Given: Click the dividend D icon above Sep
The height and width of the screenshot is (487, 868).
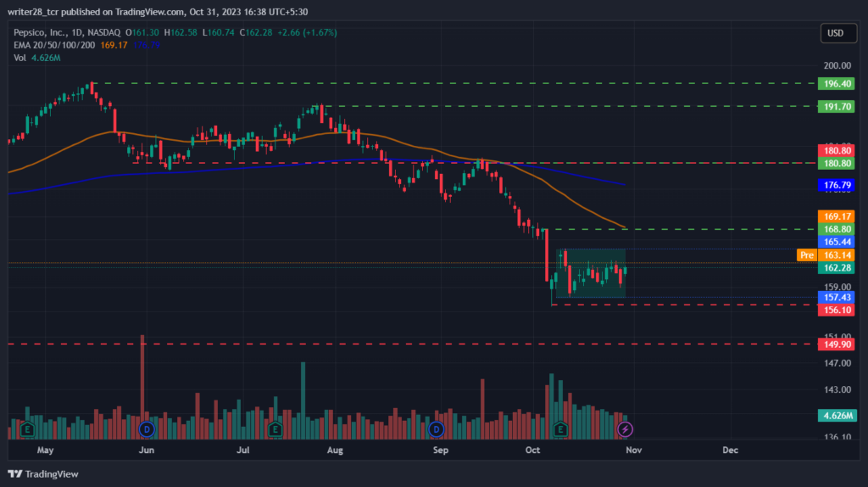Looking at the screenshot, I should 437,429.
